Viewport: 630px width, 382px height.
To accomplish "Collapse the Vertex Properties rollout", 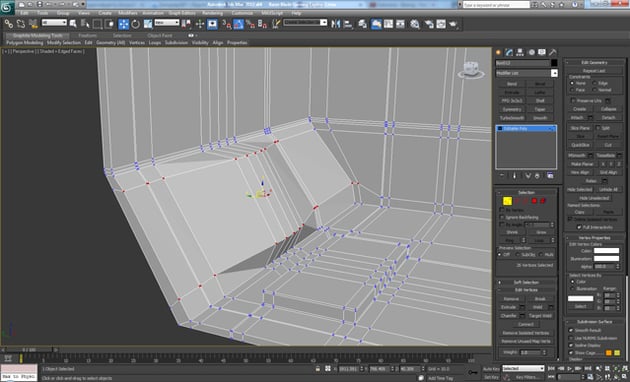I will click(x=594, y=238).
